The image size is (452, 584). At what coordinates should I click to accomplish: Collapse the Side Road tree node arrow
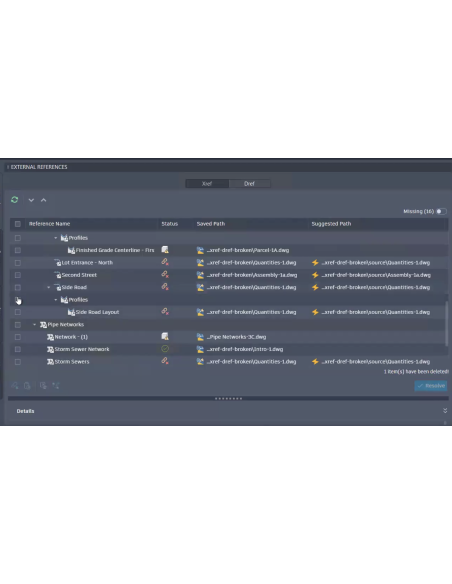point(48,287)
